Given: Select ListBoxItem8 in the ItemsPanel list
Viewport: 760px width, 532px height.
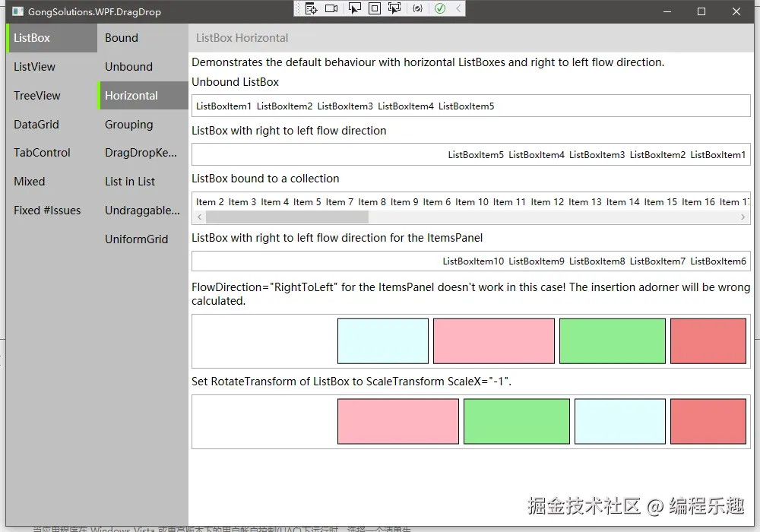Looking at the screenshot, I should pyautogui.click(x=597, y=261).
